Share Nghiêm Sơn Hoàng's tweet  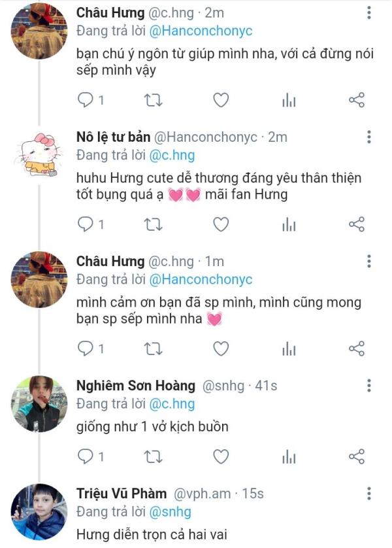[x=356, y=456]
